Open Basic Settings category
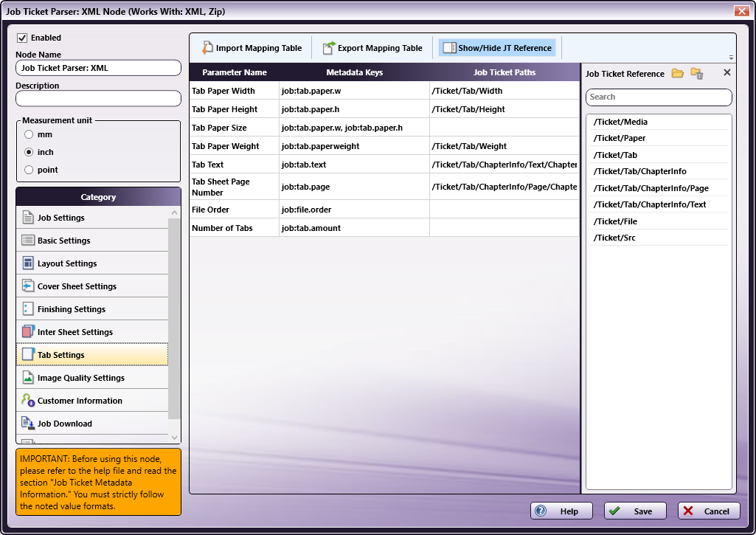The image size is (756, 535). point(93,241)
